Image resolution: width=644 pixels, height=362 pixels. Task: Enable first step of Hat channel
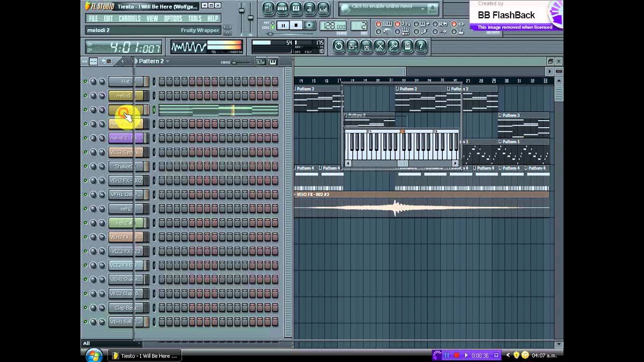pos(162,81)
